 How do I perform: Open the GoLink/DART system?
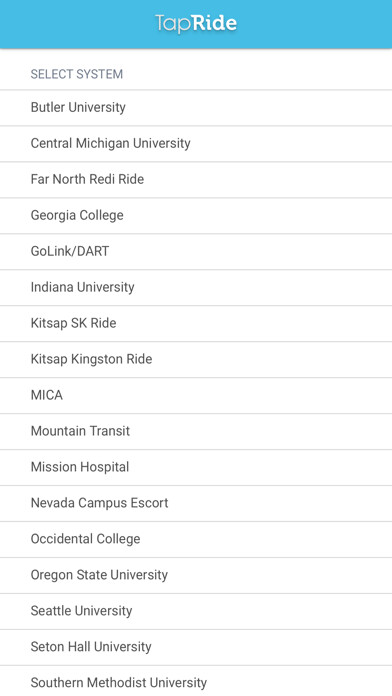coord(196,252)
